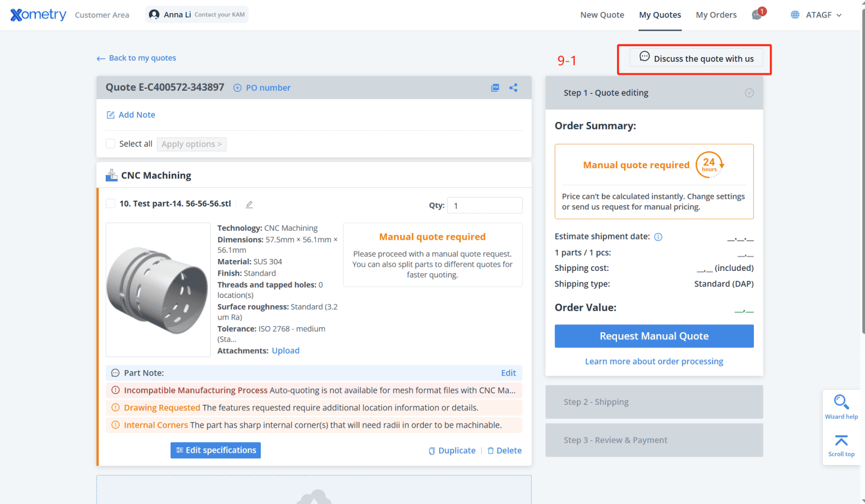Open the ATAGF account dropdown
The width and height of the screenshot is (865, 504).
817,15
